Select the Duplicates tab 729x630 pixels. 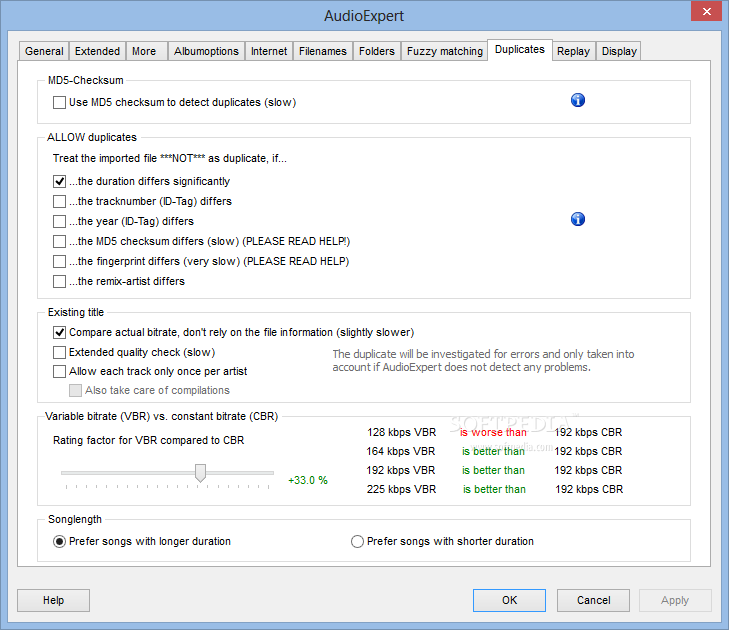[x=520, y=50]
